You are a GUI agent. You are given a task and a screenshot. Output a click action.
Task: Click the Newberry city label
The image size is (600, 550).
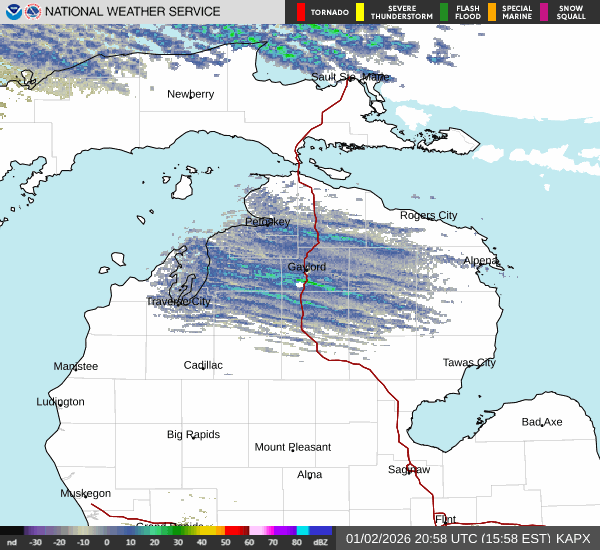(190, 94)
